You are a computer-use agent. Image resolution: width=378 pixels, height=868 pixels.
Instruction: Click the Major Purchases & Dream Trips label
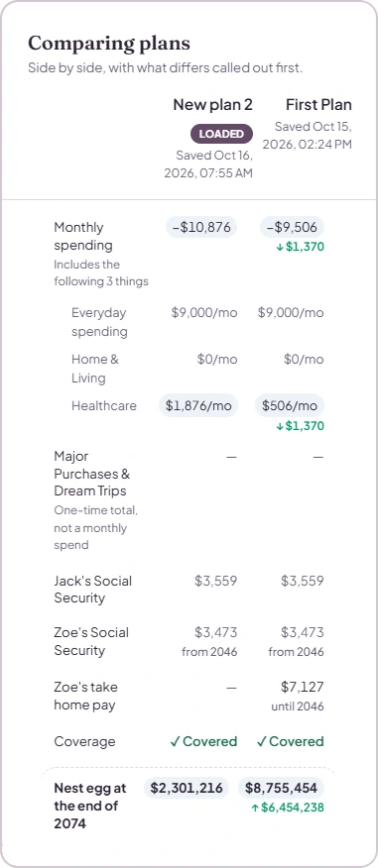click(92, 474)
